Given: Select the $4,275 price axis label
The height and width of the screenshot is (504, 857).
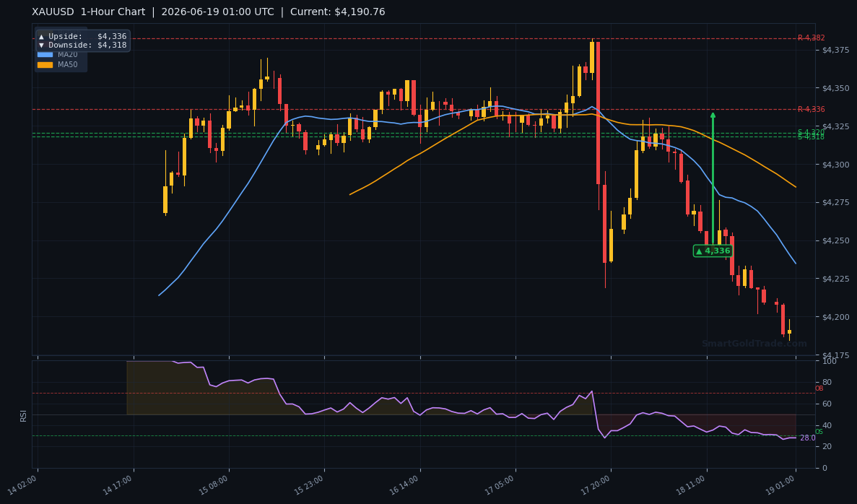Looking at the screenshot, I should tap(836, 202).
